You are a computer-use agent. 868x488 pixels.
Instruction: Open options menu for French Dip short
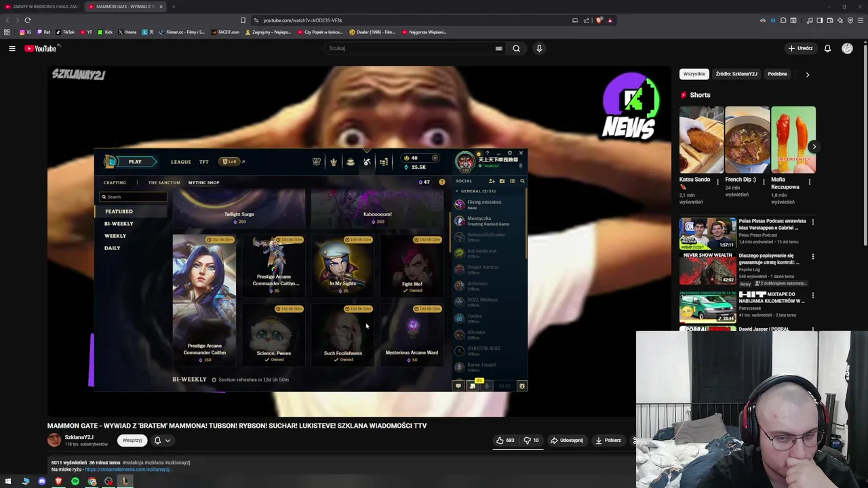tap(764, 182)
